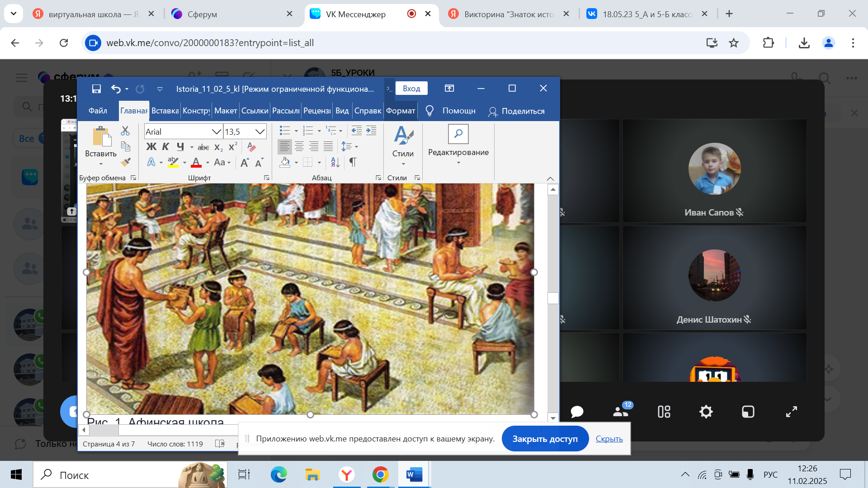
Task: Open the call settings gear
Action: click(x=706, y=412)
